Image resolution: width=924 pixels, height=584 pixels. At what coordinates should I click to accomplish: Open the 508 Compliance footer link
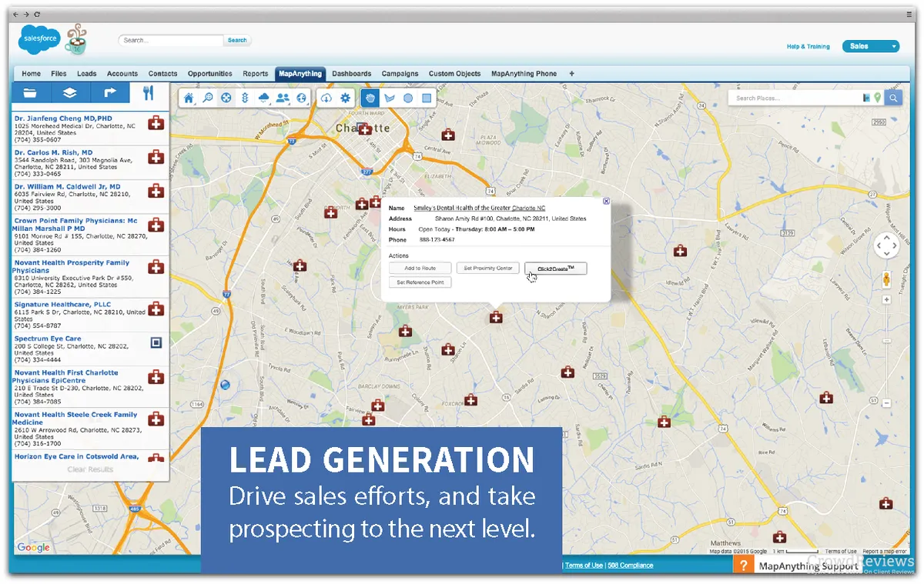coord(631,566)
